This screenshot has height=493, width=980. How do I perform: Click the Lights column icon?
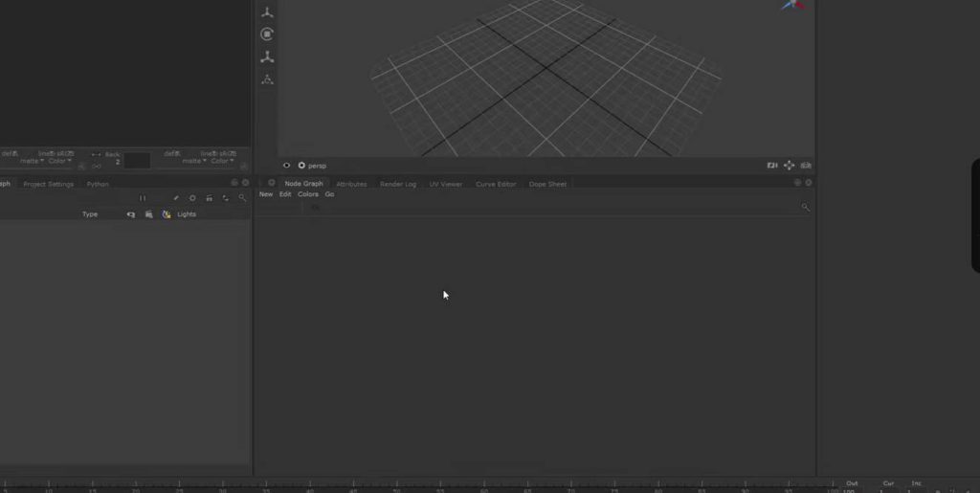click(167, 214)
